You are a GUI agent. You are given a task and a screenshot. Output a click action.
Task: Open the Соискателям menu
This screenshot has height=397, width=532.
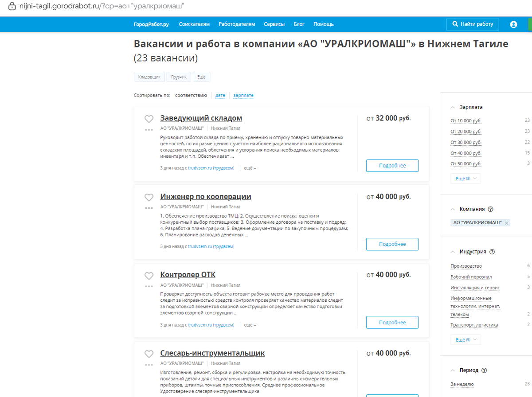pos(194,24)
